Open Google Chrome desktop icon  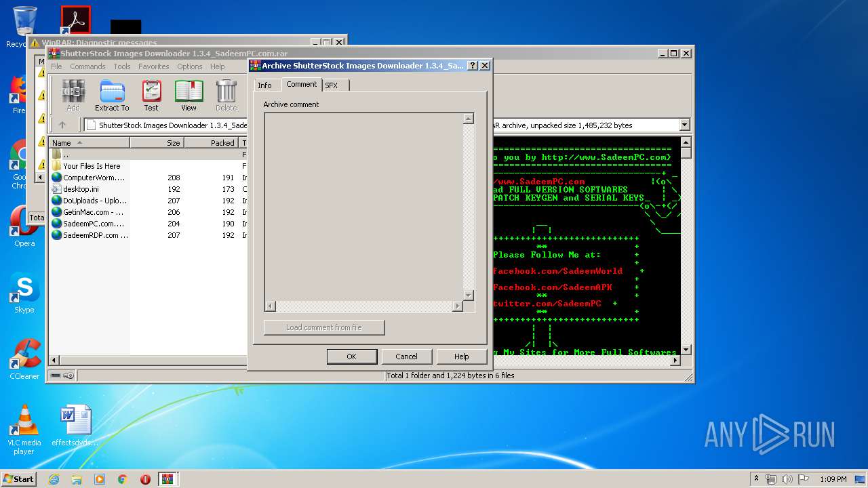[19, 165]
